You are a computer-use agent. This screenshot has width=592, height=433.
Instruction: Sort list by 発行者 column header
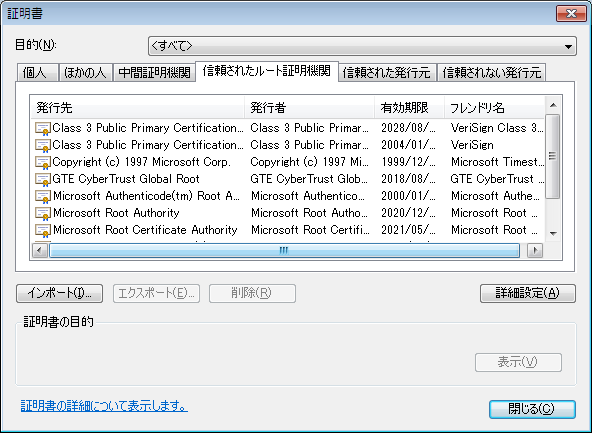(x=310, y=108)
